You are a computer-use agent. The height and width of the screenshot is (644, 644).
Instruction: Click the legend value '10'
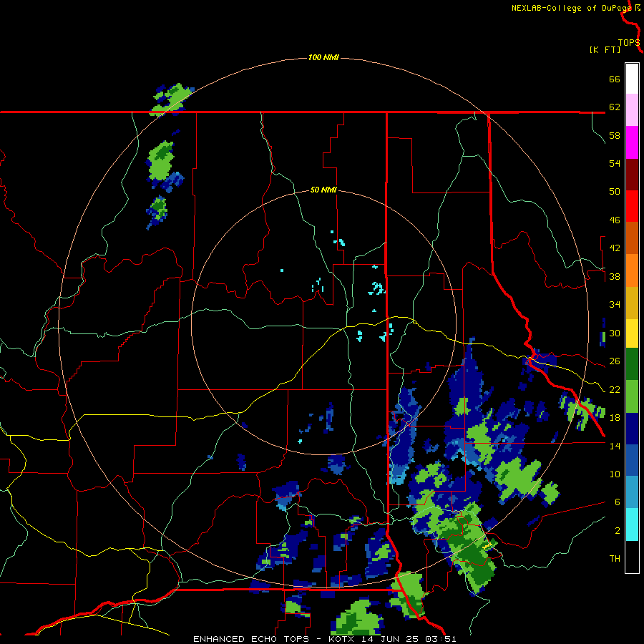click(x=615, y=474)
